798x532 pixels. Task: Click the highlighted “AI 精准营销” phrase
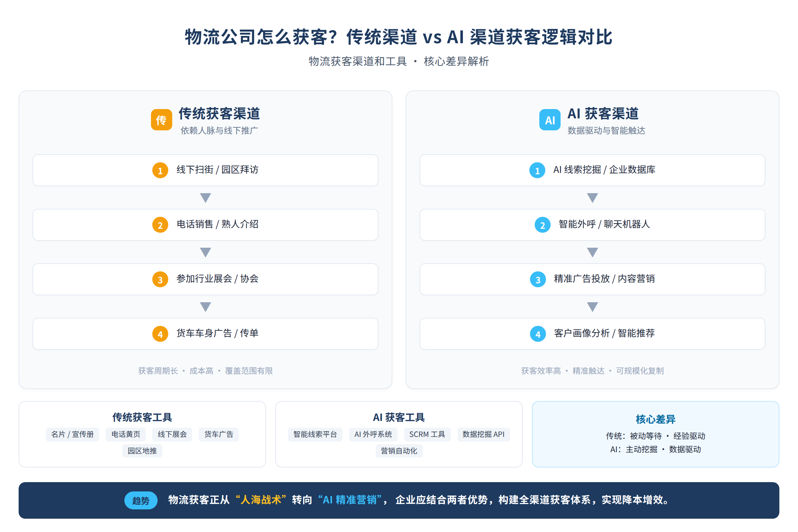tap(350, 500)
